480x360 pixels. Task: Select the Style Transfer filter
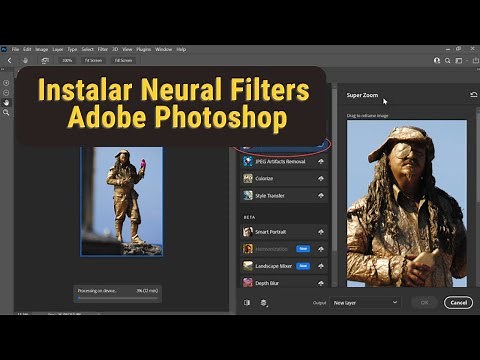(284, 195)
